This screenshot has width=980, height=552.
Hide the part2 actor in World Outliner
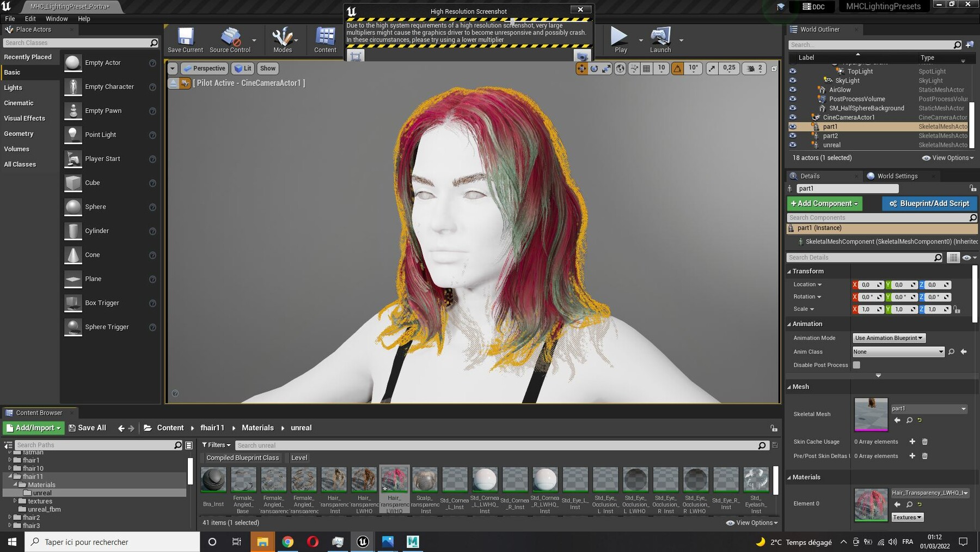coord(793,136)
